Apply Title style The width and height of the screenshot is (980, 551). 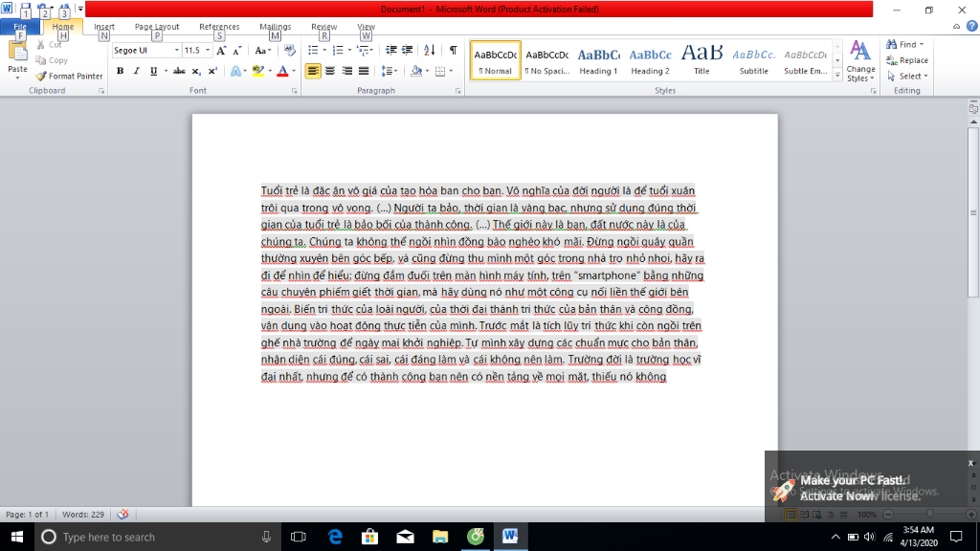[702, 60]
